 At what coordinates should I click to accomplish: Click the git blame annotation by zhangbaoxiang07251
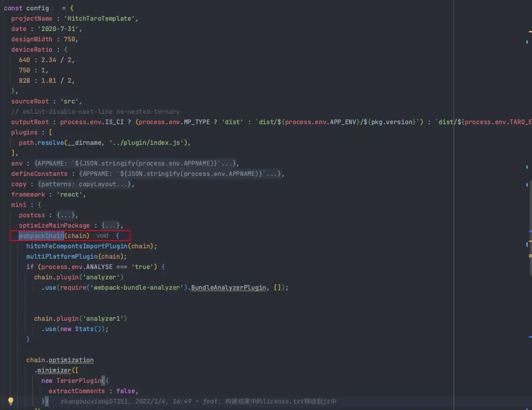click(x=198, y=402)
